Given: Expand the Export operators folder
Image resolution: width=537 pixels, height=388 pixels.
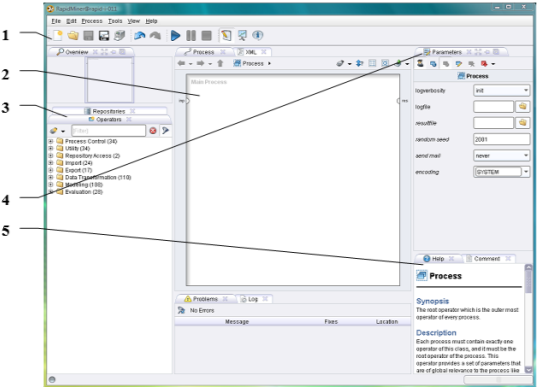Looking at the screenshot, I should [x=51, y=170].
